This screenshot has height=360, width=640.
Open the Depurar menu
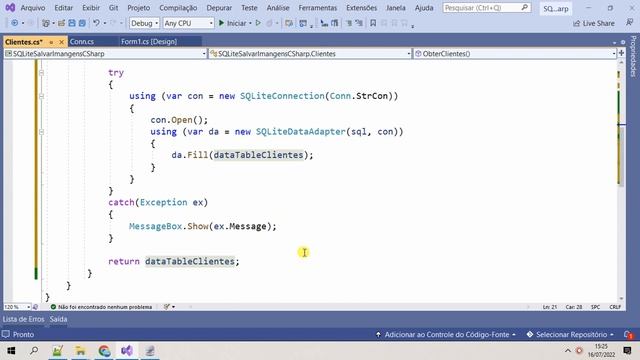(219, 8)
